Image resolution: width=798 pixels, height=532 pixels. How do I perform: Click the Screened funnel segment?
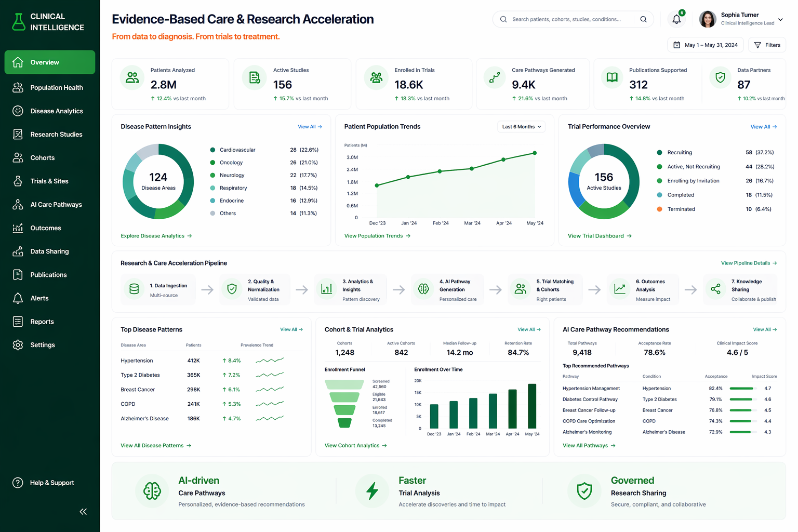pyautogui.click(x=344, y=384)
